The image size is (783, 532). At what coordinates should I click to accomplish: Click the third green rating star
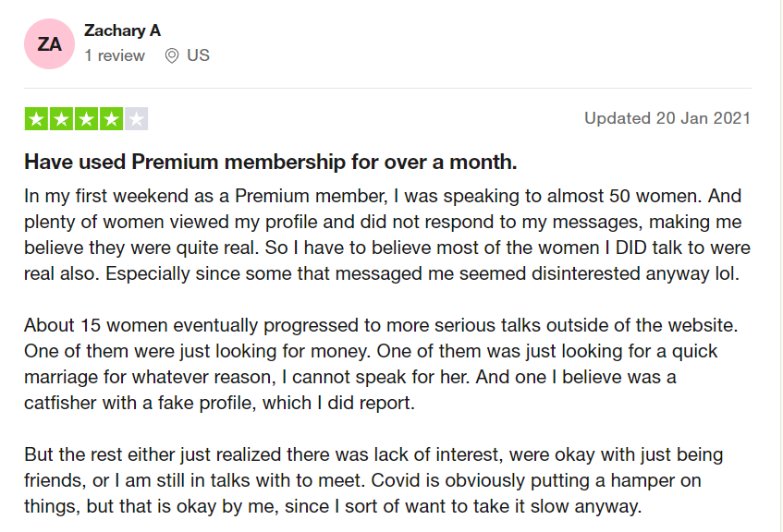(86, 118)
